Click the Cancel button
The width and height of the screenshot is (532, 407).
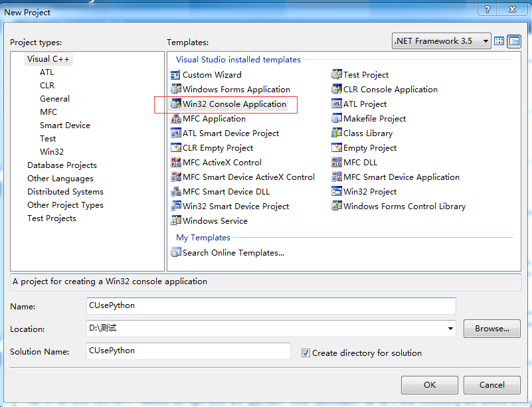coord(492,385)
